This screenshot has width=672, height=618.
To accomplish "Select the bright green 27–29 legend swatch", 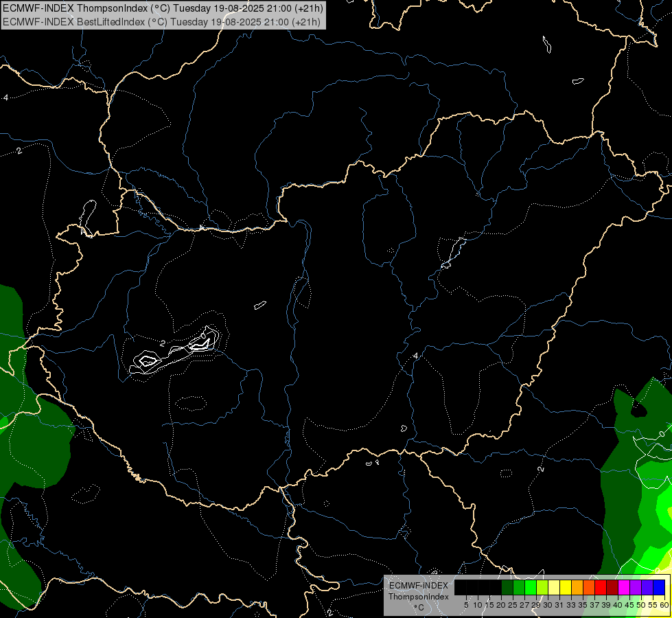I will coord(531,587).
